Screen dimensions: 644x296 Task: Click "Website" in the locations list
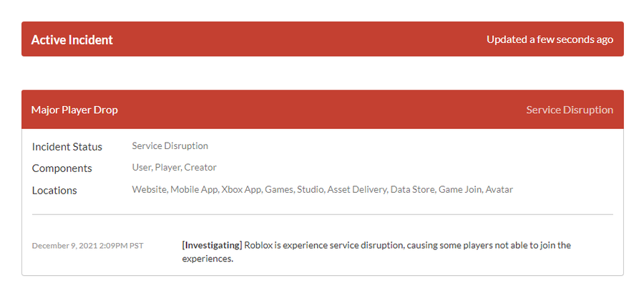(149, 190)
